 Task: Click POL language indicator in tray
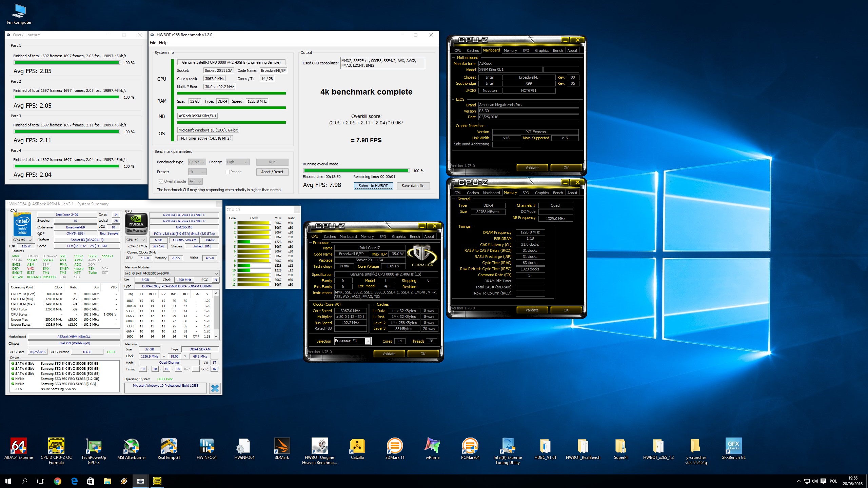pyautogui.click(x=833, y=481)
